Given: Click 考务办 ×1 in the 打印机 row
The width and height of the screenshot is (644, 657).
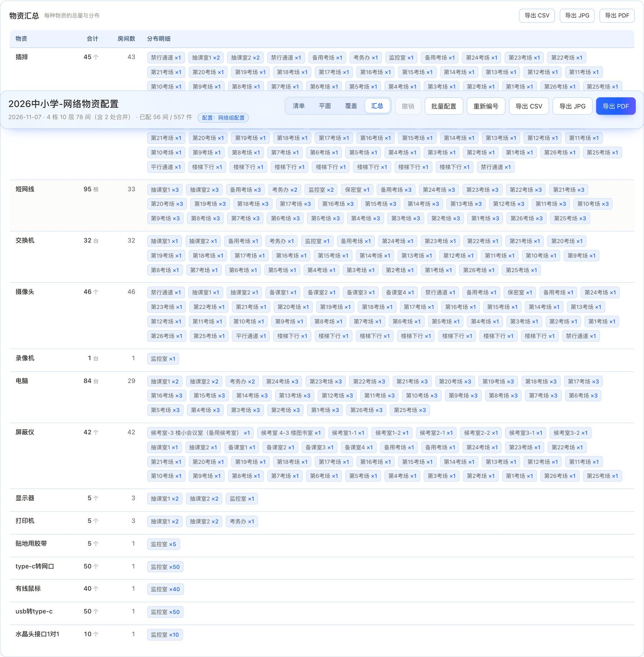Looking at the screenshot, I should [x=242, y=521].
